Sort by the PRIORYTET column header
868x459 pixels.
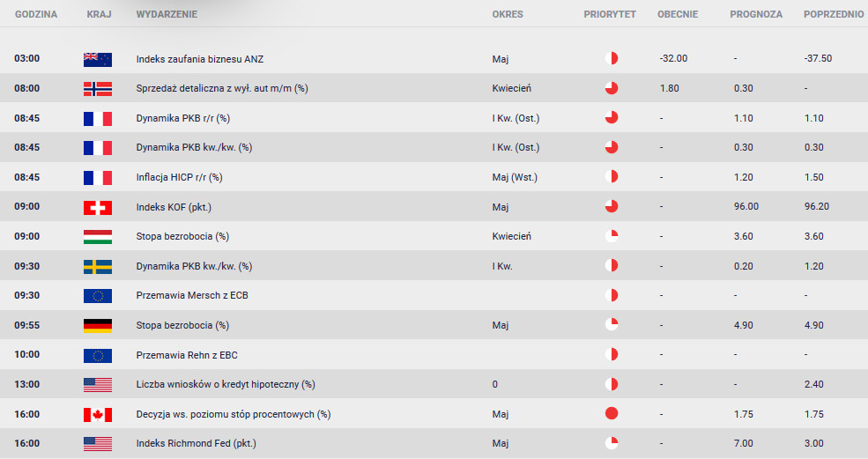click(610, 14)
